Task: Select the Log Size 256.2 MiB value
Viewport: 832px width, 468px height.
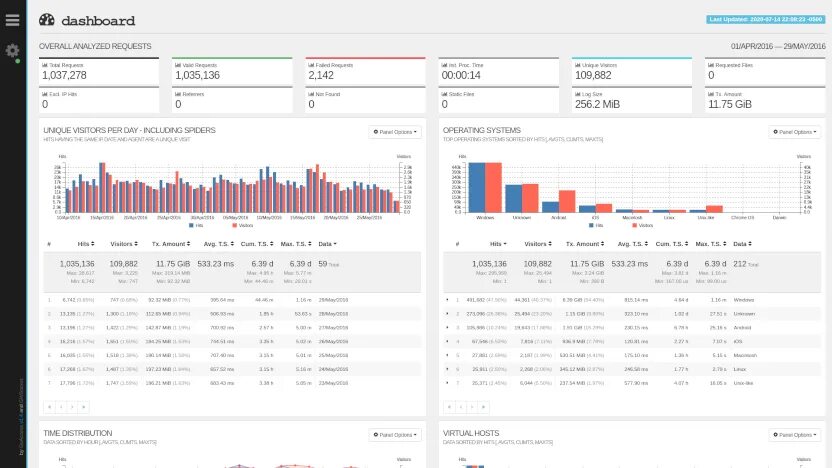Action: 597,105
